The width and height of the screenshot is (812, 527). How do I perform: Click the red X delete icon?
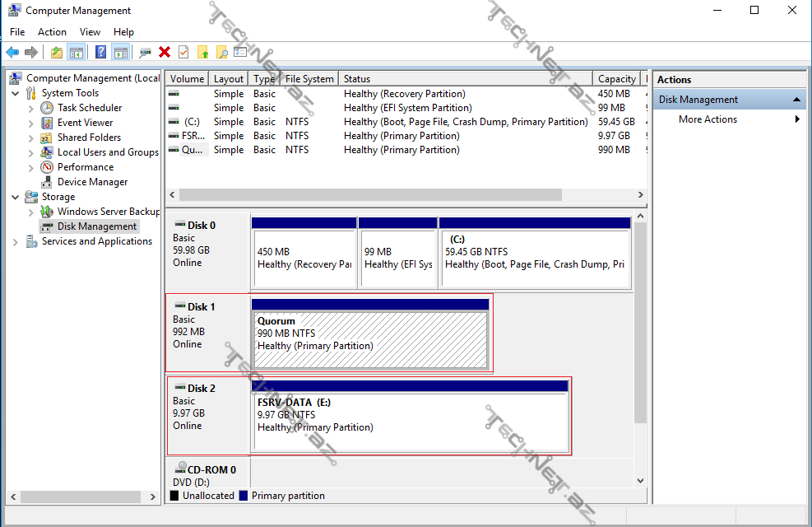tap(165, 52)
